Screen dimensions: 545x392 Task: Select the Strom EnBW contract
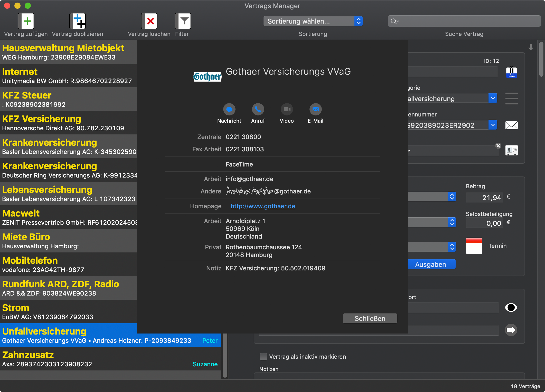68,312
